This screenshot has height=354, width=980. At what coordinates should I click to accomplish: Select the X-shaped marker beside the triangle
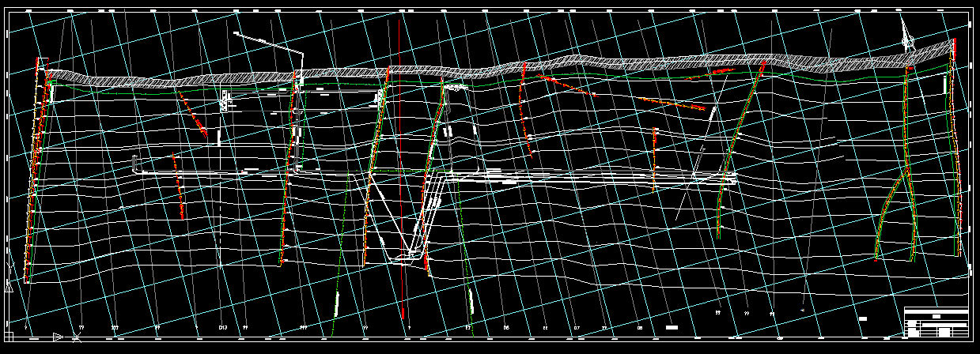point(76,338)
